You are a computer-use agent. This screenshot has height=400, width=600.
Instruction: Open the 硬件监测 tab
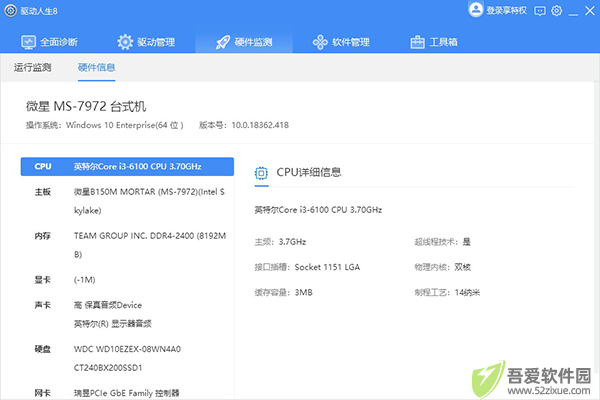point(244,42)
